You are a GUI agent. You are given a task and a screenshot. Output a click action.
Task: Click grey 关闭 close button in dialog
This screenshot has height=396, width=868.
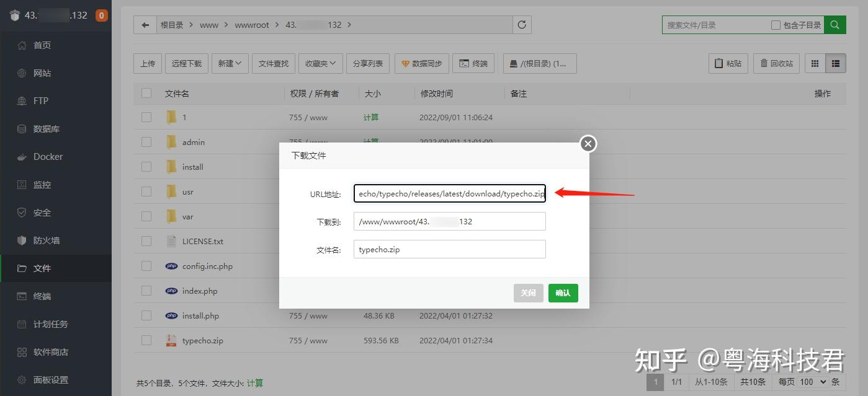(529, 293)
